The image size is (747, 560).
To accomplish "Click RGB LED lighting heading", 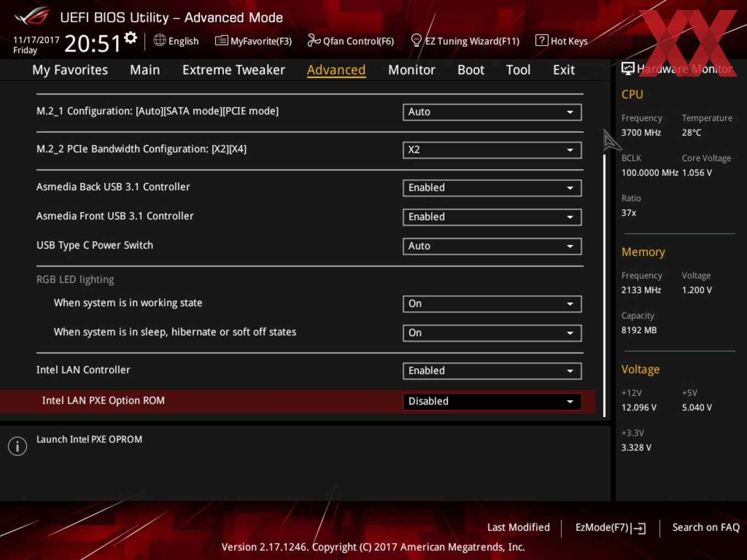I will click(x=75, y=279).
